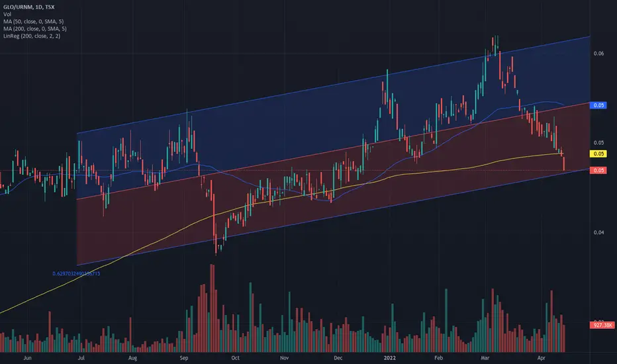Select the Sep label on time axis
Screen dimensions: 617x364
point(184,357)
